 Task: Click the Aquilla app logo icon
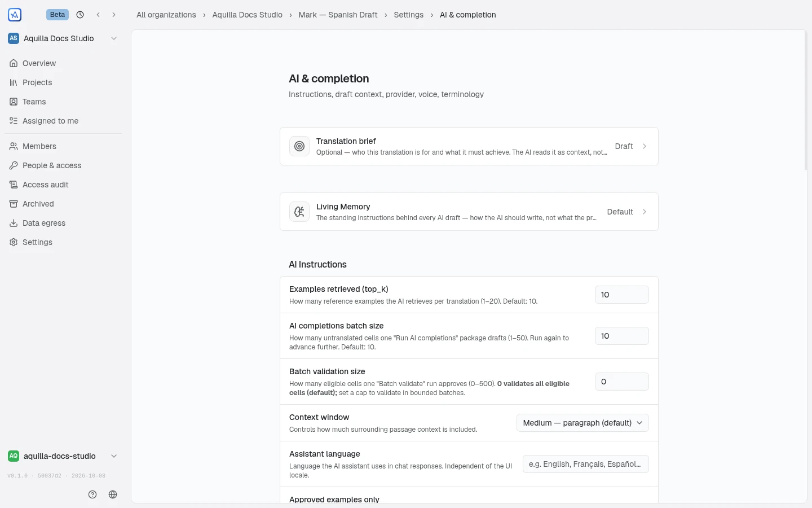pos(15,15)
